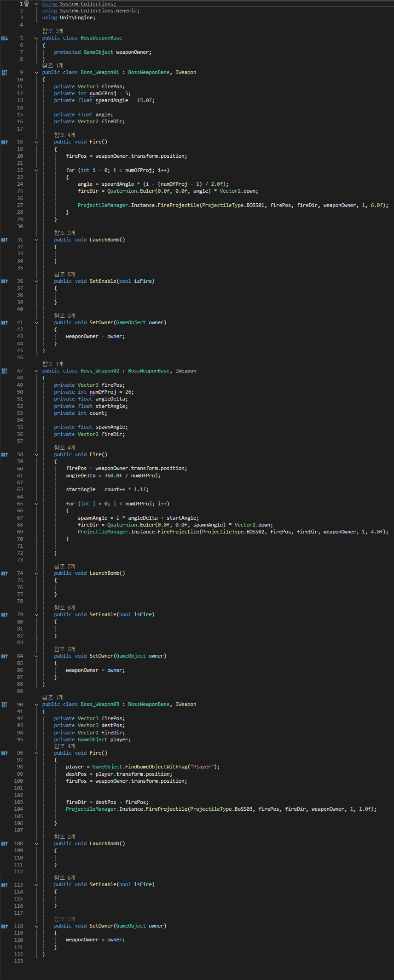The width and height of the screenshot is (394, 980).
Task: Click interface margin glyph on line 118 SetOwner
Action: [x=5, y=926]
